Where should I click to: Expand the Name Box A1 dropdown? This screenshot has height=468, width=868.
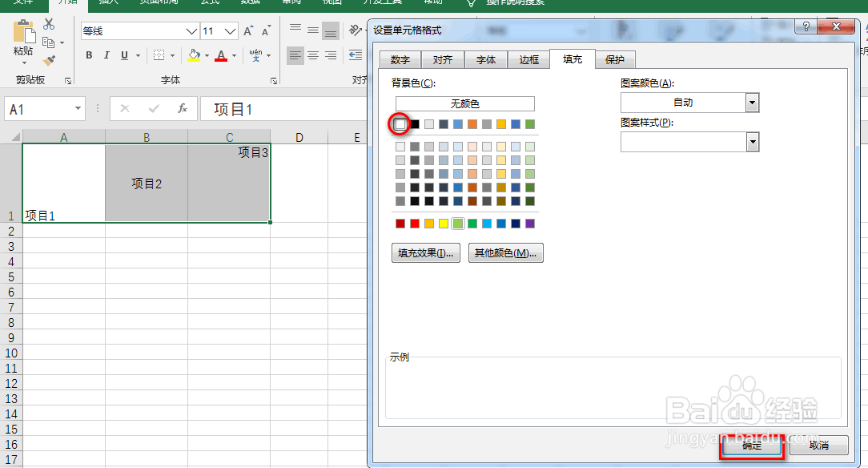78,108
